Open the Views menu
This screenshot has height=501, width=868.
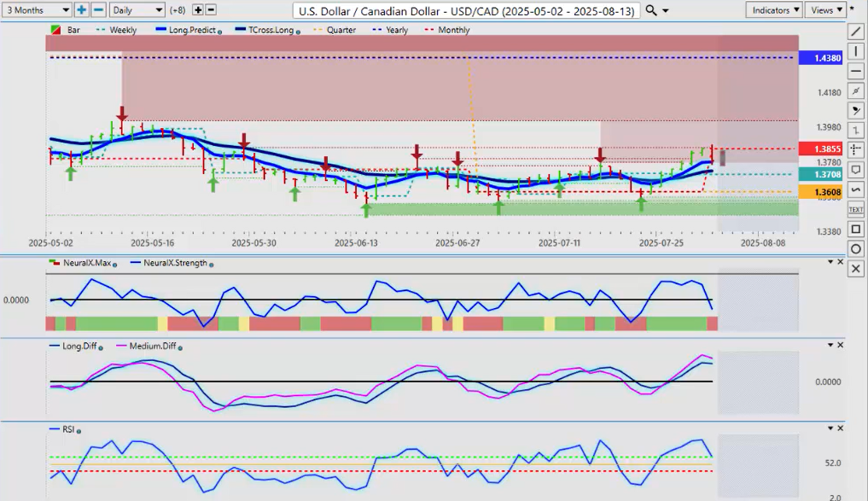point(824,10)
